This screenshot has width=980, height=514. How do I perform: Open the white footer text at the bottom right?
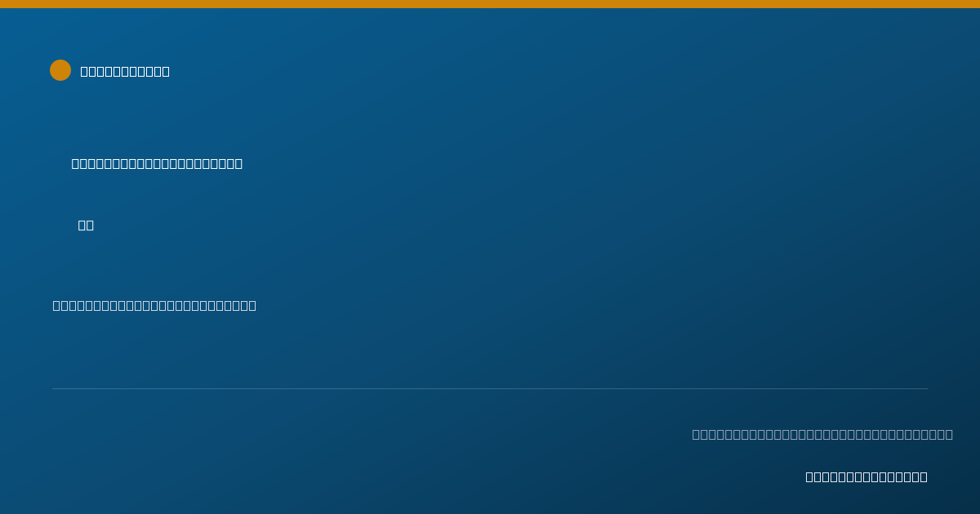click(x=866, y=476)
